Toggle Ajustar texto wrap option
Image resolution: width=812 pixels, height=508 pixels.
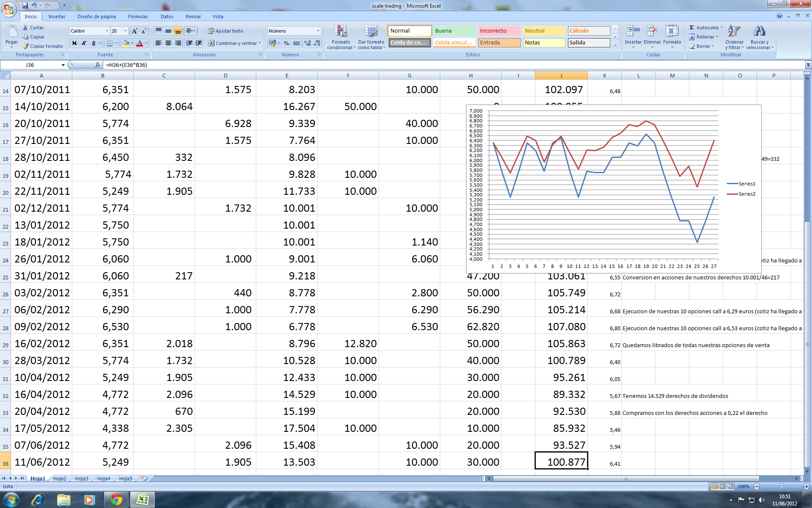(225, 31)
